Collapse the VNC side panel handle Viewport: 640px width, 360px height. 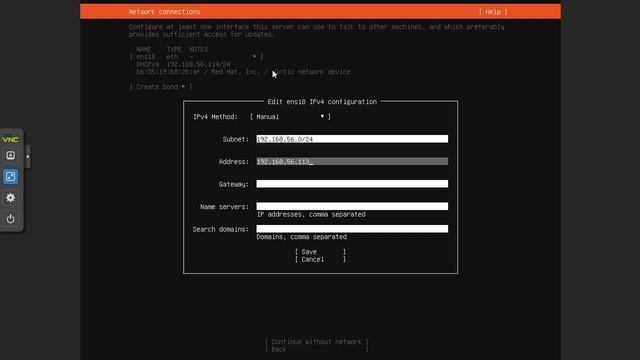click(27, 156)
